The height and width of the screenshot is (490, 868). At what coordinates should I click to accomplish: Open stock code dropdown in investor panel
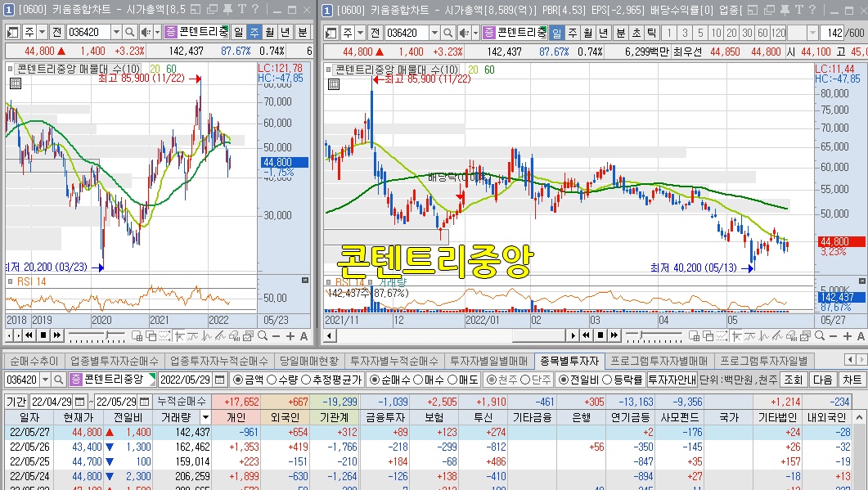[x=44, y=380]
